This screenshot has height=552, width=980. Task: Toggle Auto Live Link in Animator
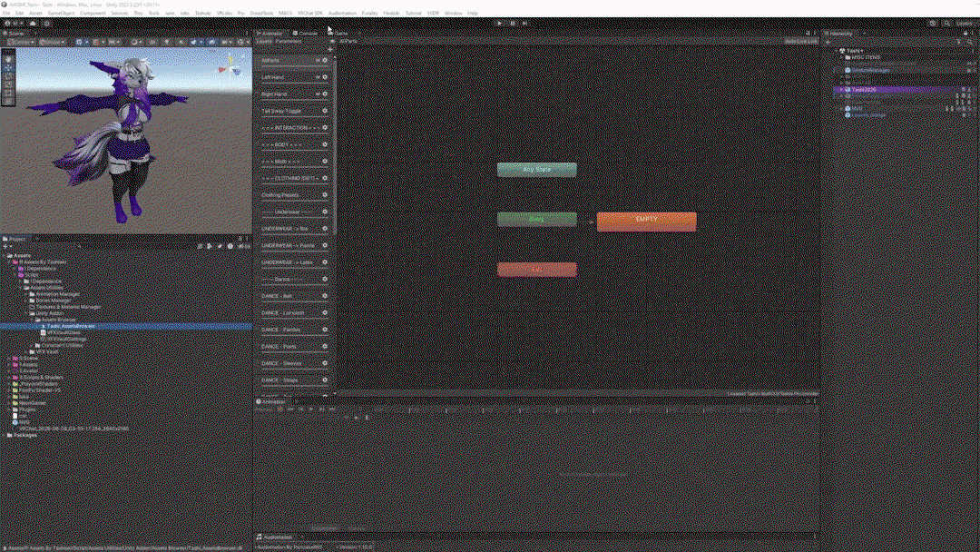pos(800,41)
